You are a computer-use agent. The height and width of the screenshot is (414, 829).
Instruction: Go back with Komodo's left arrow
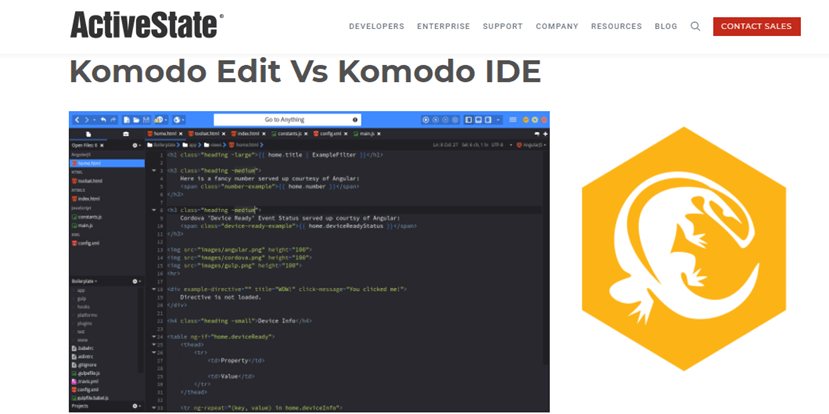click(77, 120)
